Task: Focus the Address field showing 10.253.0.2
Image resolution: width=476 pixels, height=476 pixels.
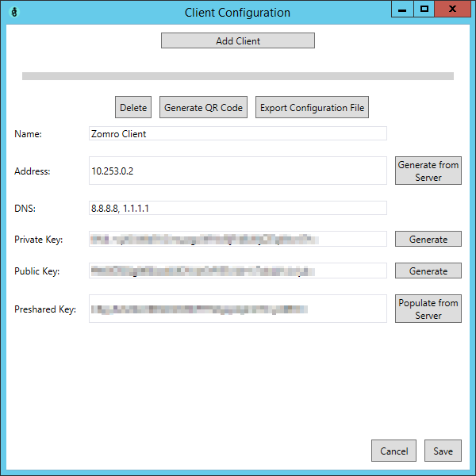Action: (238, 171)
